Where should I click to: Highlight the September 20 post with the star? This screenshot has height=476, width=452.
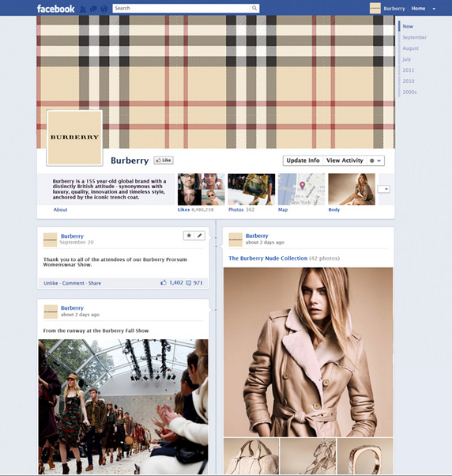point(189,236)
